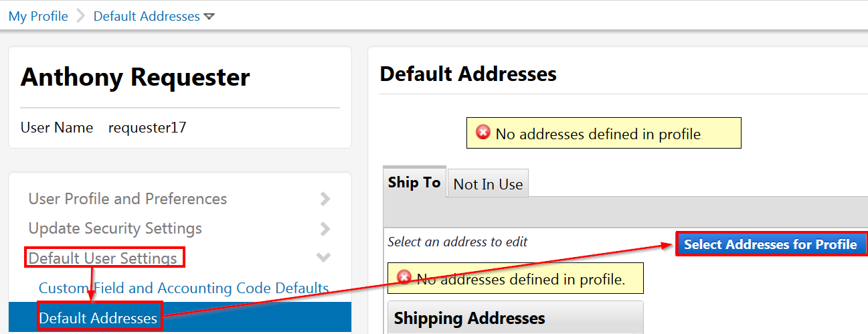This screenshot has height=334, width=868.
Task: Click the requester17 user name value
Action: 147,127
